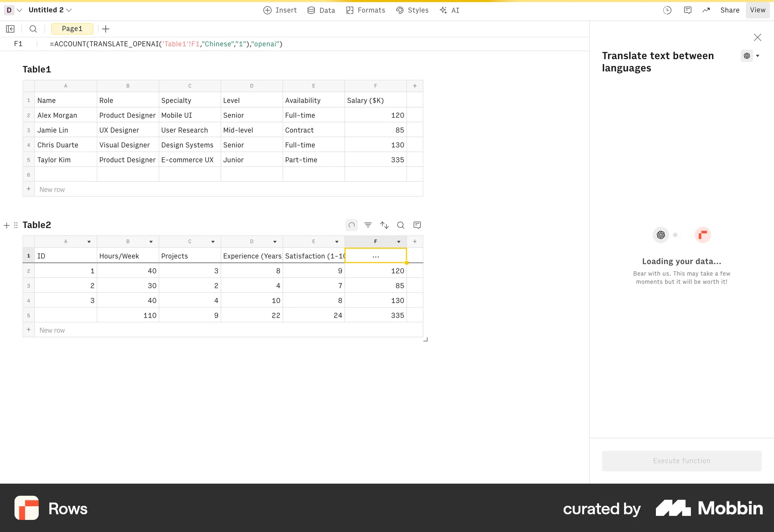The height and width of the screenshot is (532, 774).
Task: Click the Share button
Action: click(x=730, y=10)
